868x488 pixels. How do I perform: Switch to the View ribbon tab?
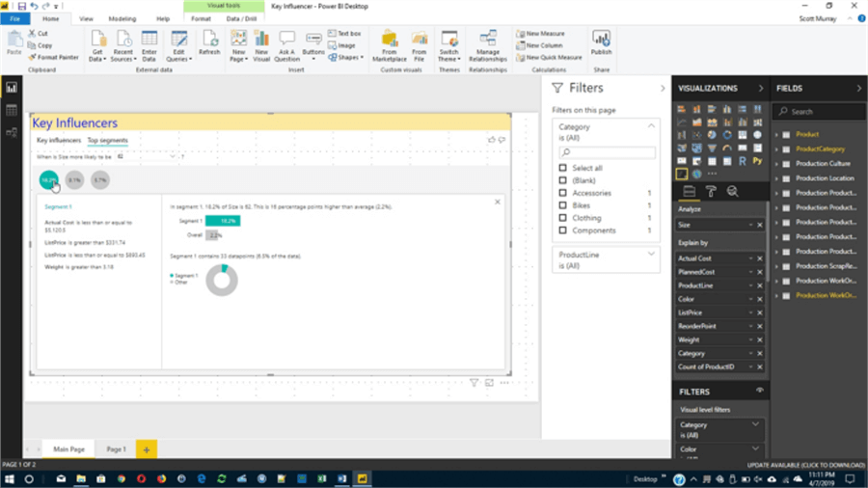[x=86, y=19]
